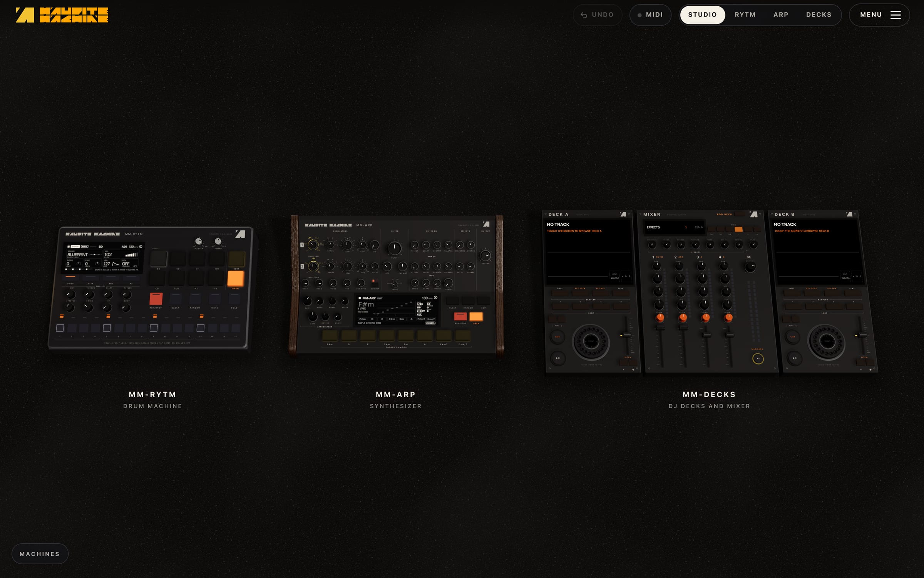The image size is (924, 578).
Task: Toggle sequencer step 5 on MM-RYTM
Action: click(107, 328)
